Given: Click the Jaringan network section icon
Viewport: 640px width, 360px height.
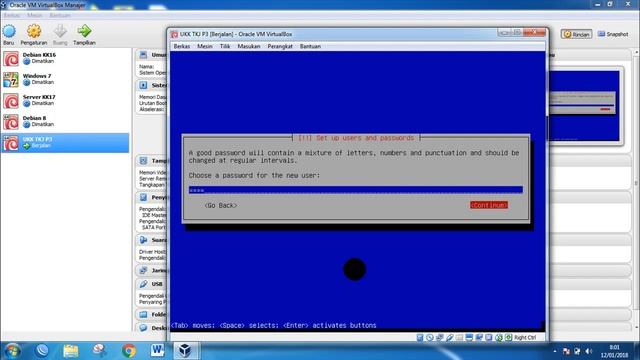Looking at the screenshot, I should (143, 270).
